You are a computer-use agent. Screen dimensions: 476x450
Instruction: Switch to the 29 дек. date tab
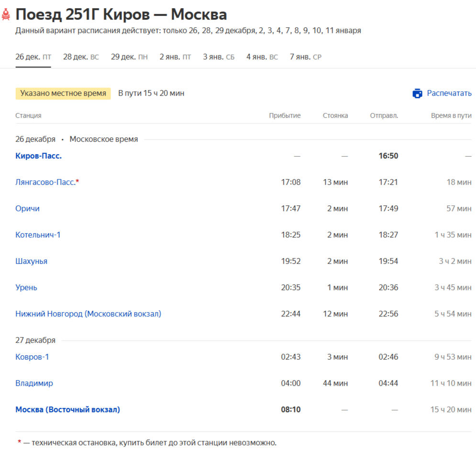point(129,57)
